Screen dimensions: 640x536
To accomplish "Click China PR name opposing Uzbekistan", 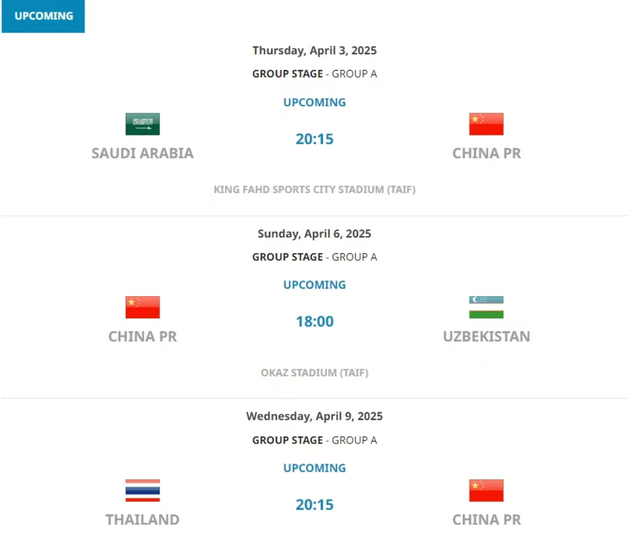I will point(142,337).
